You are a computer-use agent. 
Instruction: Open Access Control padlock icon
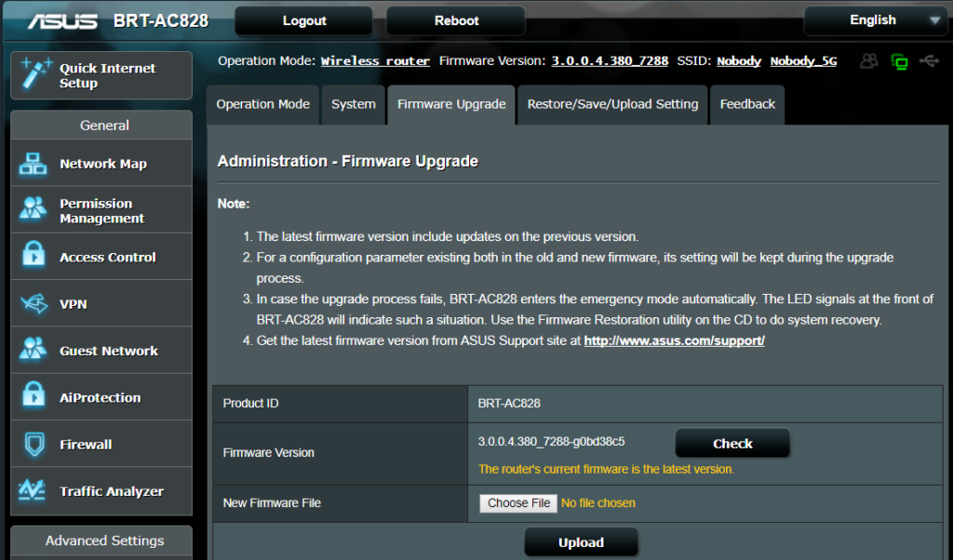34,258
